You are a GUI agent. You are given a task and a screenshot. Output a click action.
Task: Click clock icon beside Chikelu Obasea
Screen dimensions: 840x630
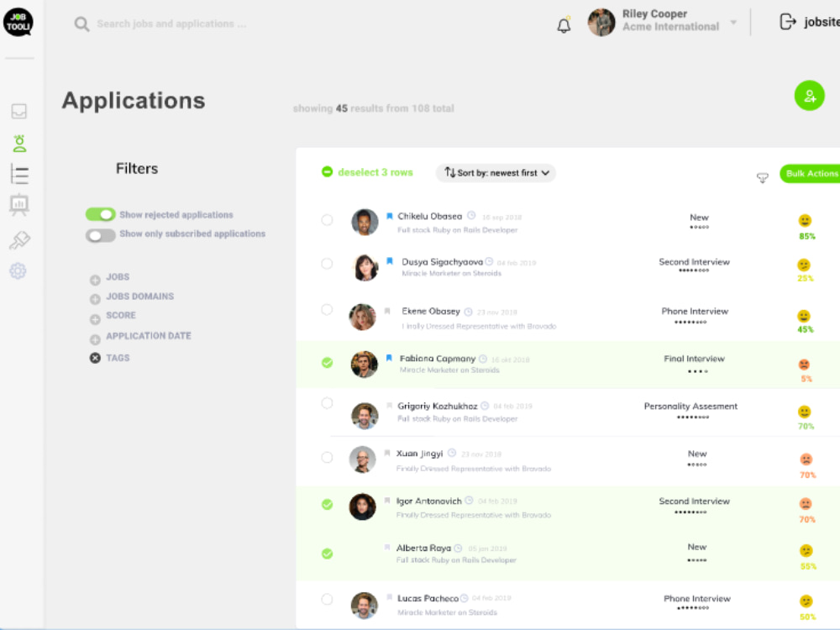coord(471,215)
